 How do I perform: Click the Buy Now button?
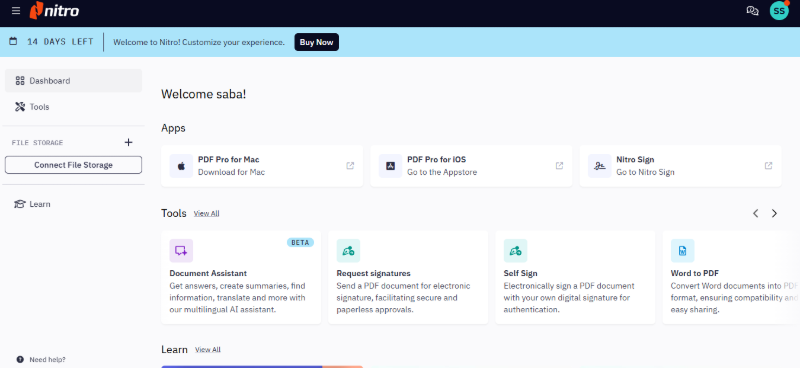[316, 42]
